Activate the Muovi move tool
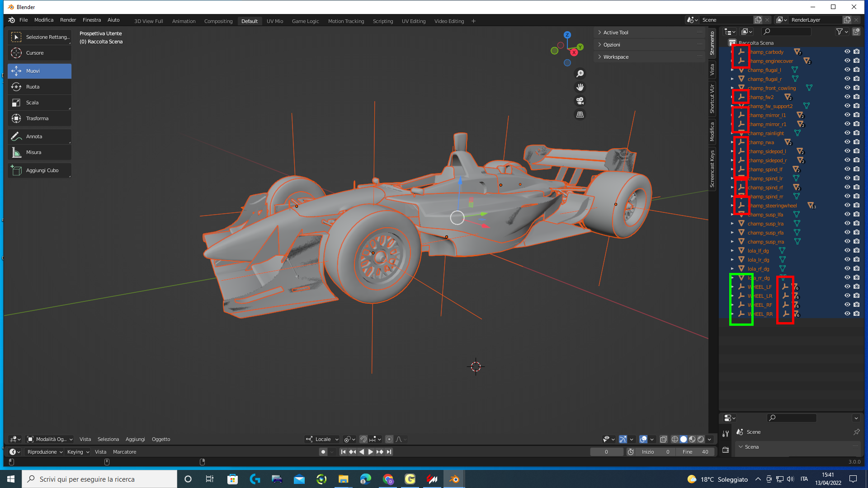868x488 pixels. [39, 71]
